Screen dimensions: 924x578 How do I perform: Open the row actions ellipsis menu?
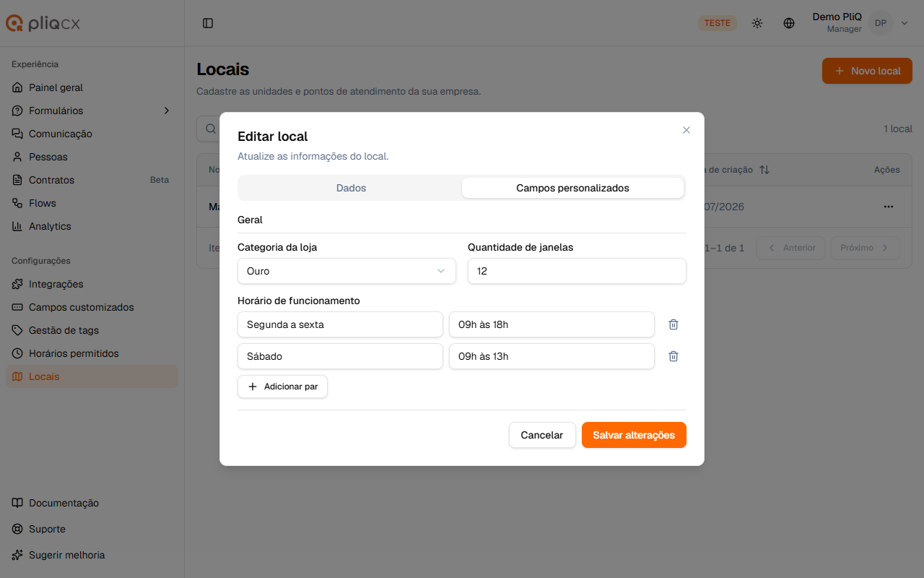point(889,207)
